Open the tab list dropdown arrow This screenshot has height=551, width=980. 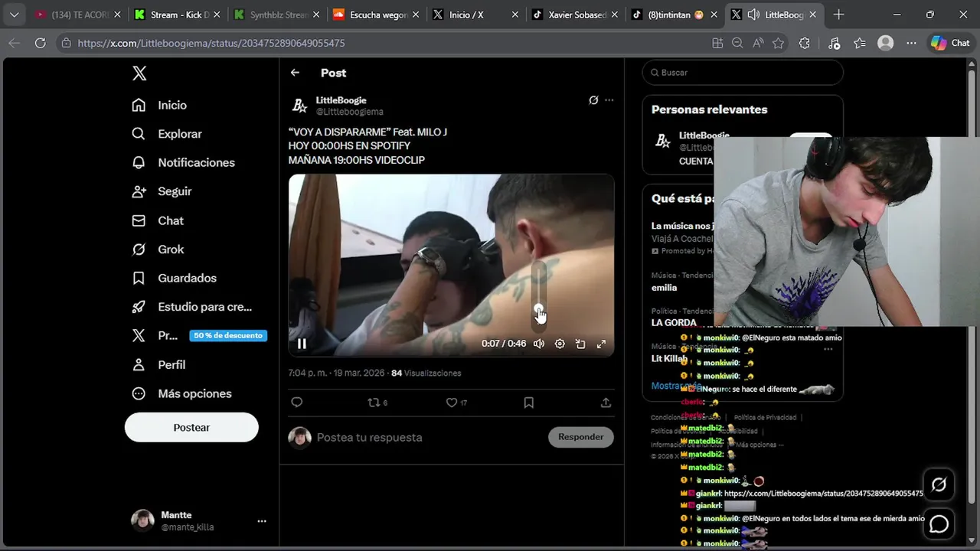tap(15, 15)
